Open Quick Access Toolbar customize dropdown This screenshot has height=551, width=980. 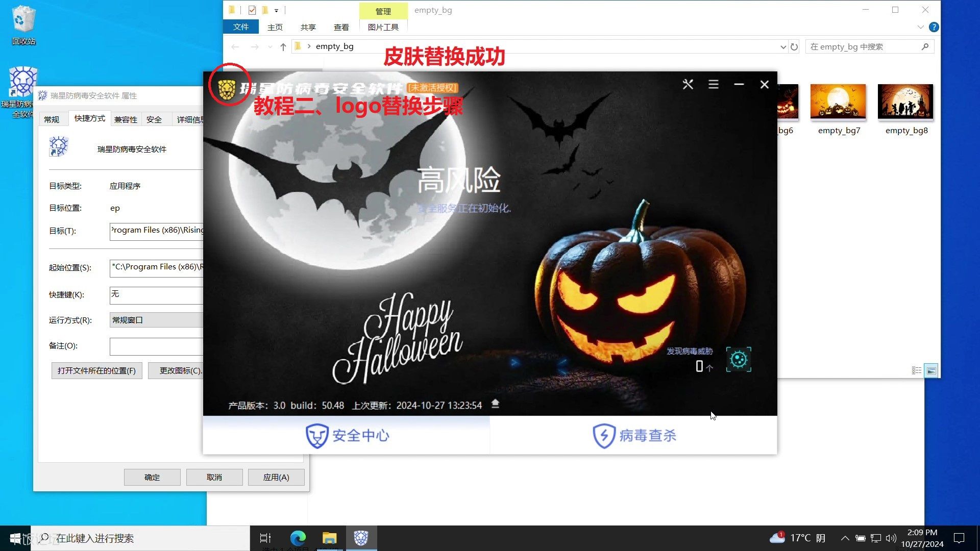pos(276,10)
